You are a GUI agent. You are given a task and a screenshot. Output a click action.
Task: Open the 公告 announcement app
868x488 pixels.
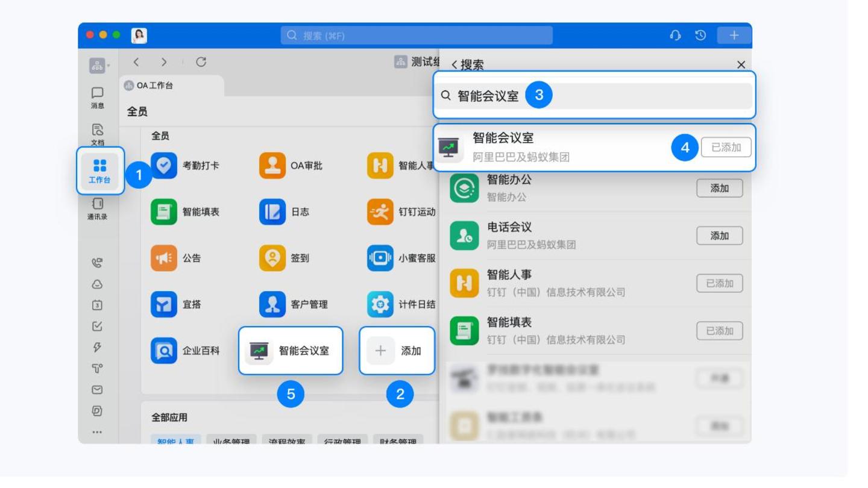pyautogui.click(x=176, y=258)
